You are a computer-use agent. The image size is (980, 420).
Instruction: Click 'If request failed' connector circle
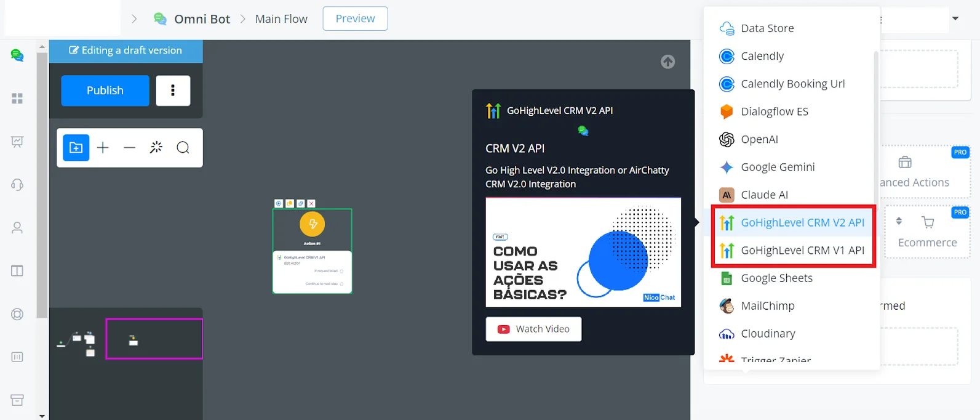[341, 271]
